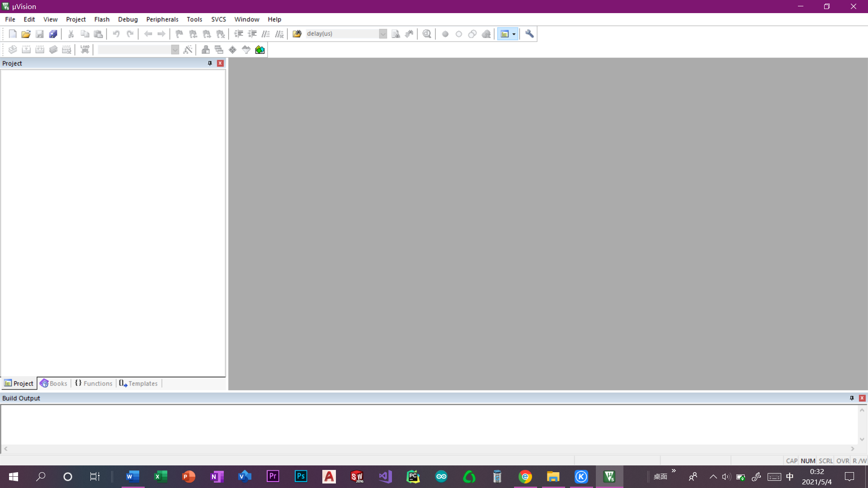Image resolution: width=868 pixels, height=488 pixels.
Task: Toggle the window layout view button
Action: coord(505,34)
